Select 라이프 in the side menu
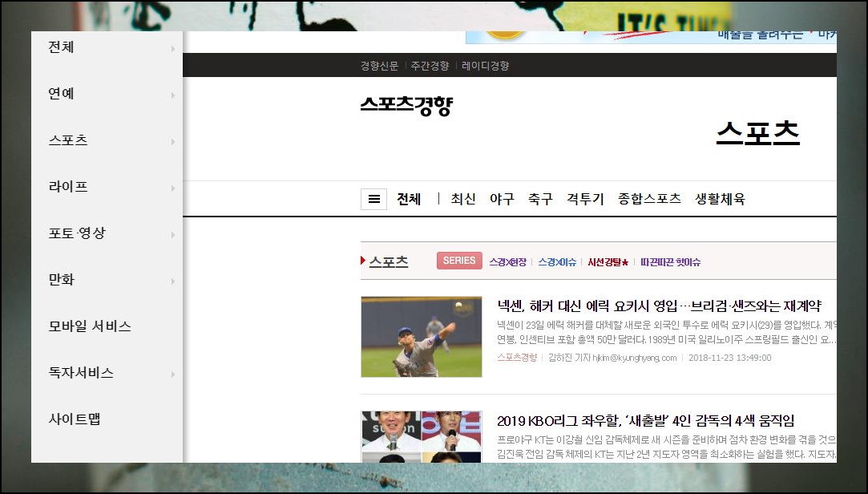This screenshot has width=868, height=494. click(x=68, y=187)
